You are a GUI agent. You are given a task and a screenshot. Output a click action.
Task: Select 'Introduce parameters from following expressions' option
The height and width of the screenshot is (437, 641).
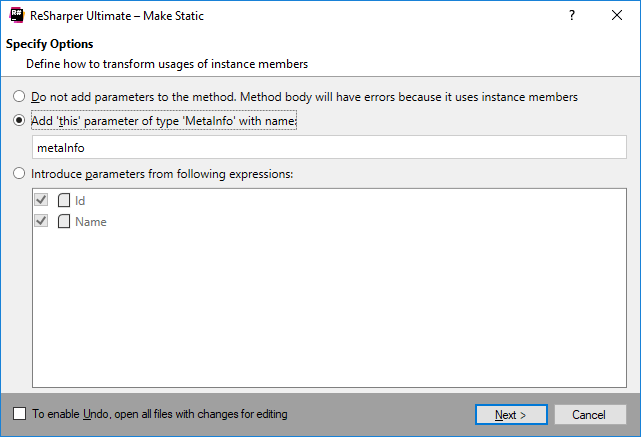click(x=19, y=174)
